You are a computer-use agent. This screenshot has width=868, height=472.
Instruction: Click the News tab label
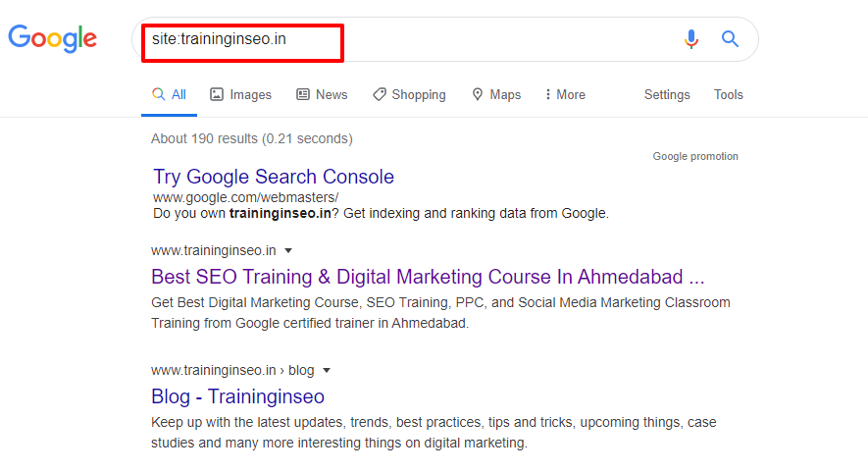(x=332, y=95)
